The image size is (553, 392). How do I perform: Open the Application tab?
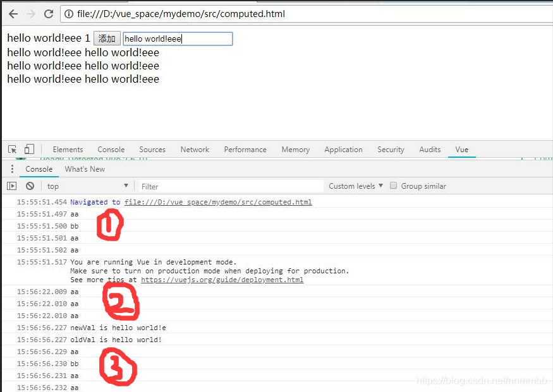point(343,150)
